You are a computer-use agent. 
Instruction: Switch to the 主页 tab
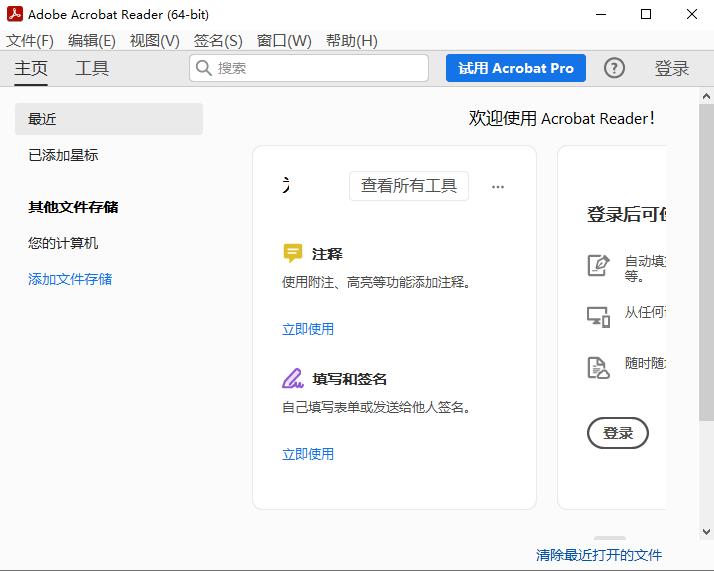(x=31, y=68)
